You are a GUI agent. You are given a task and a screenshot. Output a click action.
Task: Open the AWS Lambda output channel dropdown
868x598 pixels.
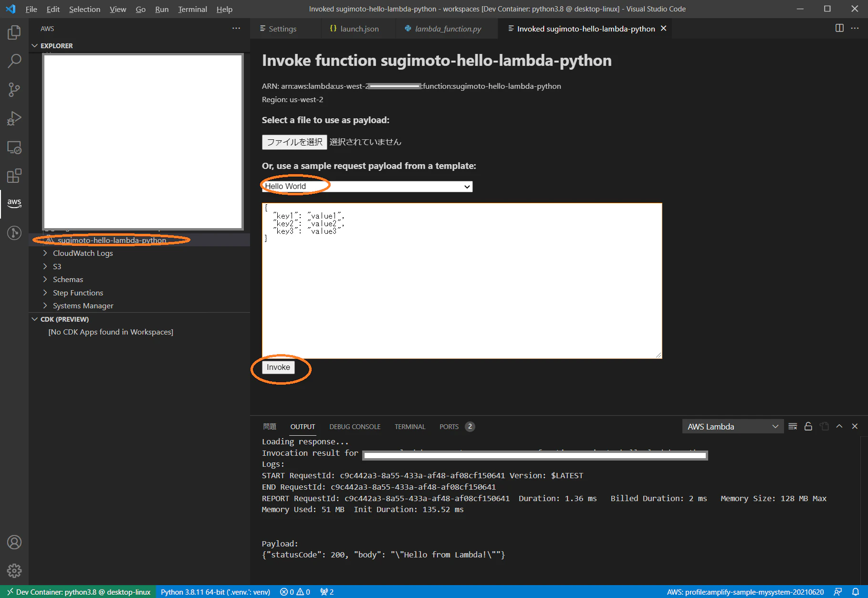732,427
